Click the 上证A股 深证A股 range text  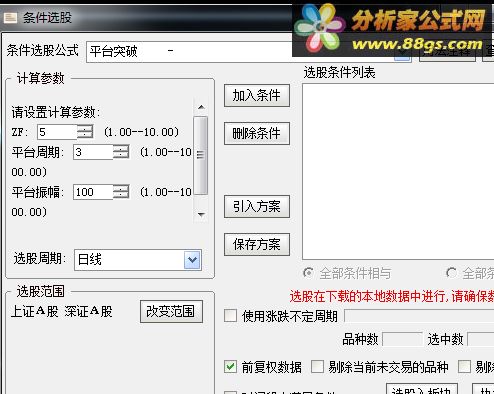[x=62, y=311]
